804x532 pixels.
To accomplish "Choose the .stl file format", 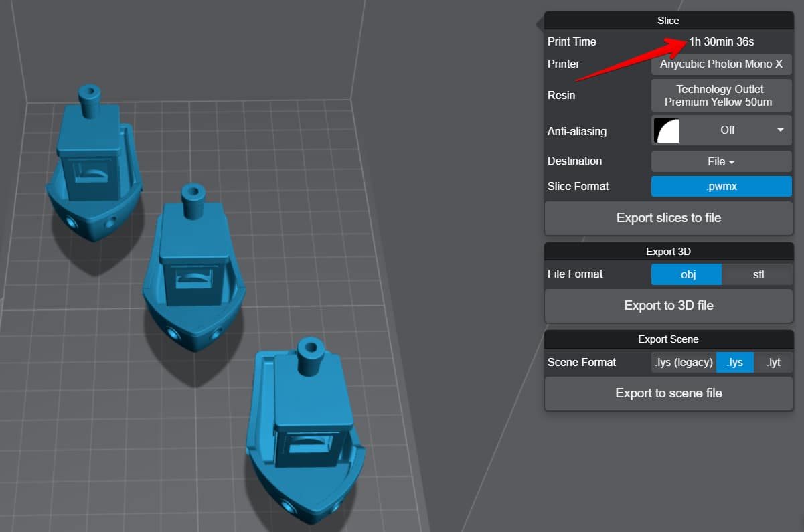I will (x=757, y=274).
